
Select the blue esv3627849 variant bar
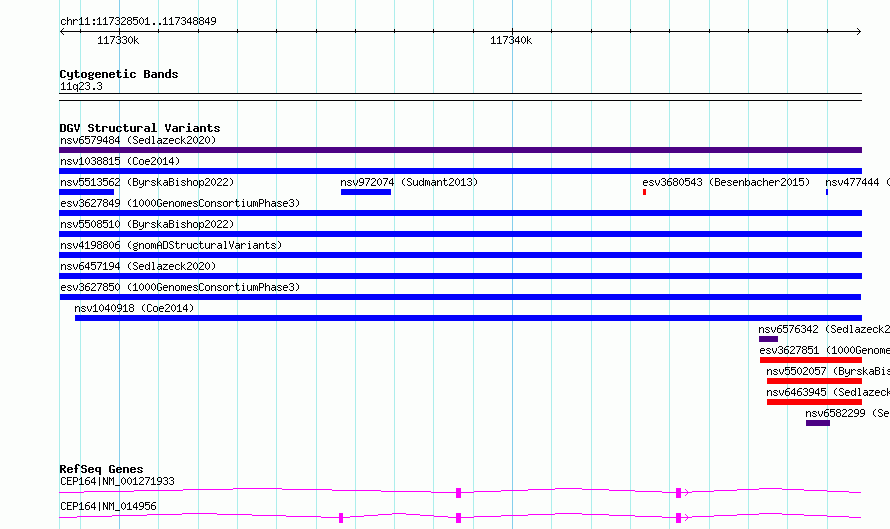pyautogui.click(x=460, y=213)
